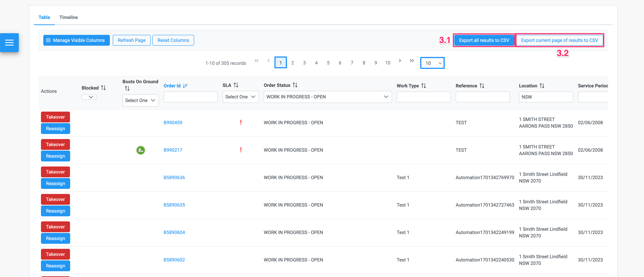Click Refresh Page button
Viewport: 644px width, 277px height.
[x=132, y=40]
